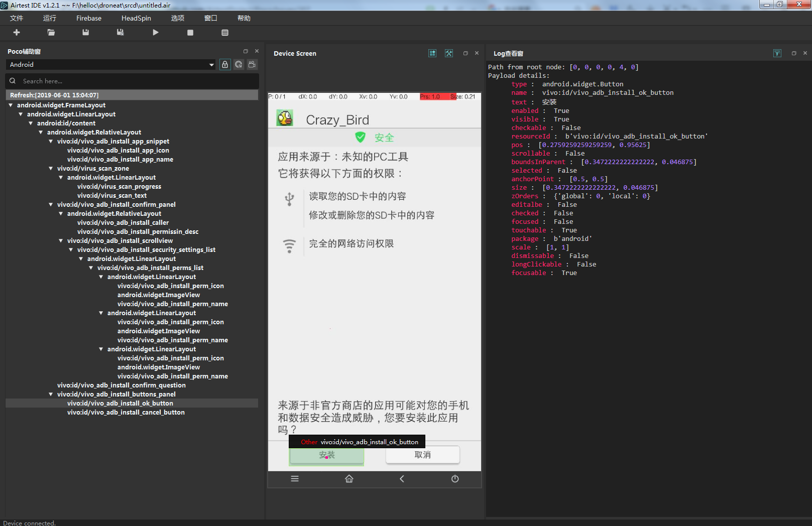Open the Firebase menu
This screenshot has width=812, height=526.
[89, 18]
